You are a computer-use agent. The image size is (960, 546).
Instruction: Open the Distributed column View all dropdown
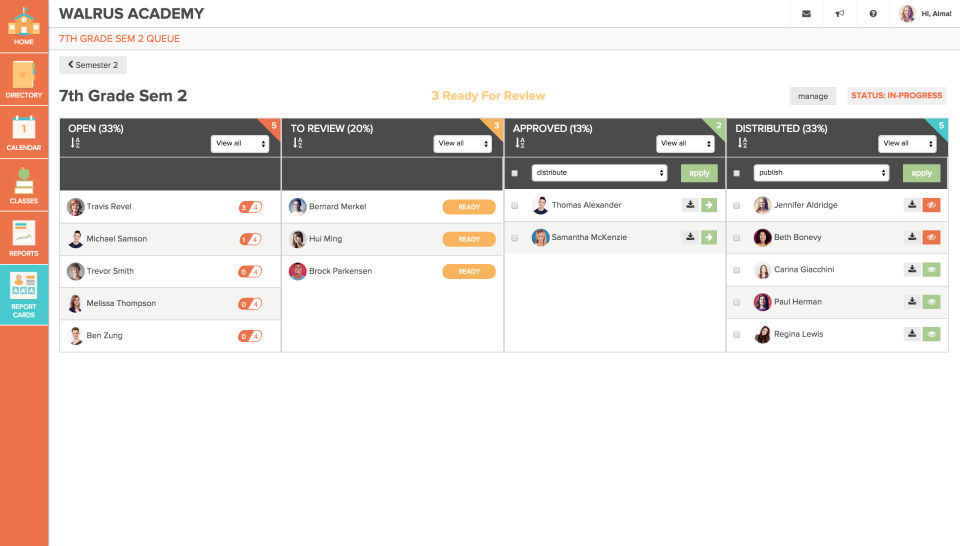pos(907,143)
